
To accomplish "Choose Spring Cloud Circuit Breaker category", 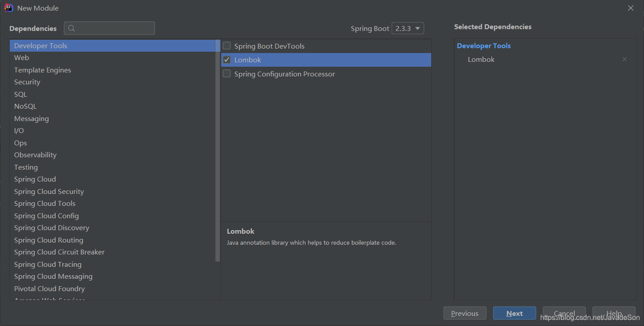I will [x=113, y=252].
